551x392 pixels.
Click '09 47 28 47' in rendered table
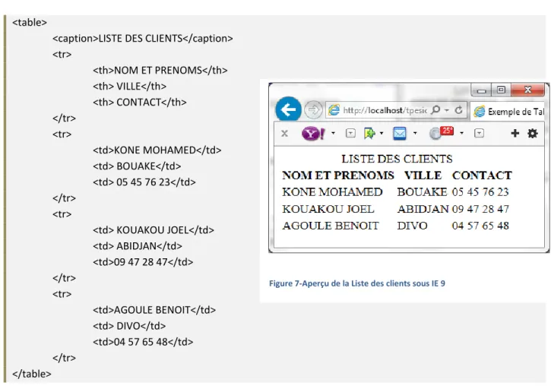click(480, 209)
